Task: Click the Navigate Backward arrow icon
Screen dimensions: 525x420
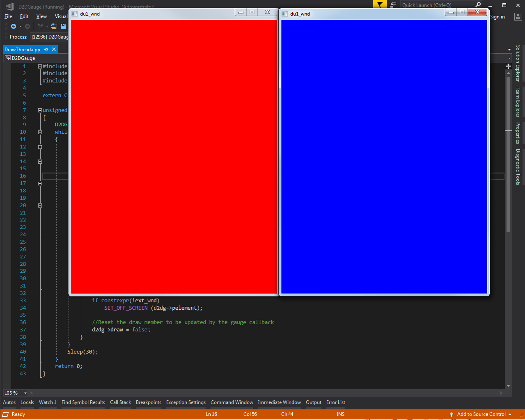Action: click(x=14, y=26)
